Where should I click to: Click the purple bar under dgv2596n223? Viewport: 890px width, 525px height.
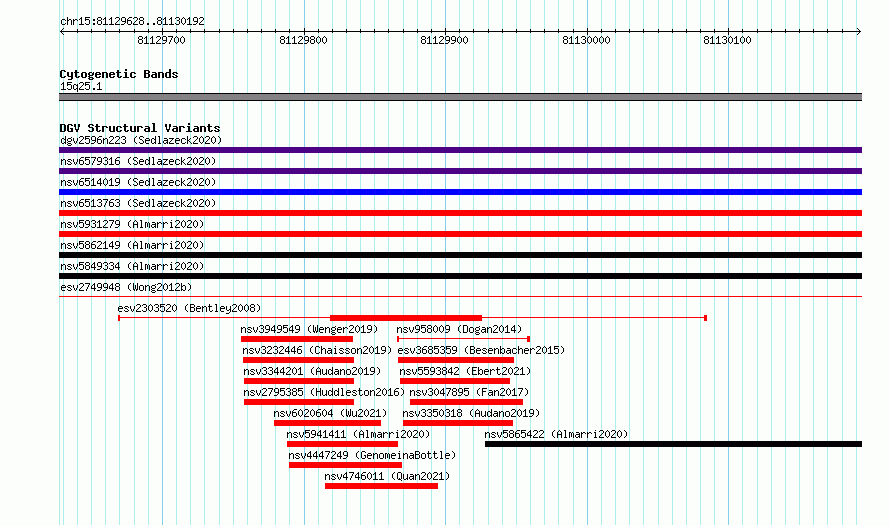(x=460, y=150)
